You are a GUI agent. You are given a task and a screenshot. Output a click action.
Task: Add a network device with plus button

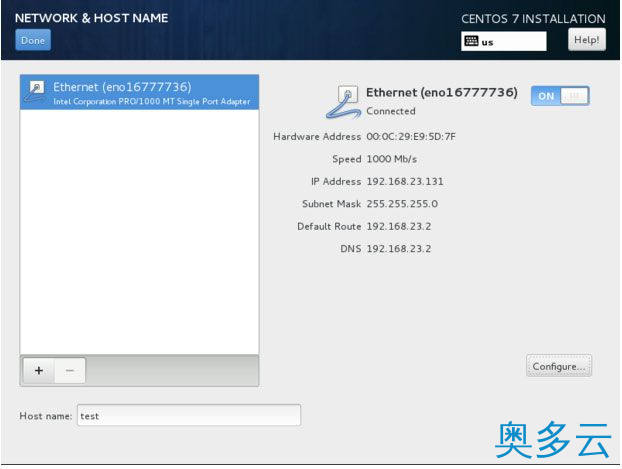pyautogui.click(x=38, y=371)
